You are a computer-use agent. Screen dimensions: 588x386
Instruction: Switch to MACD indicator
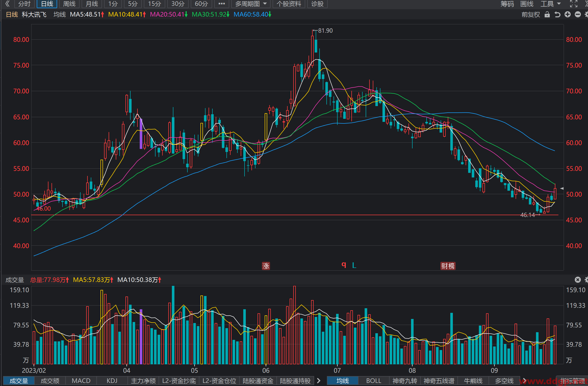81,381
